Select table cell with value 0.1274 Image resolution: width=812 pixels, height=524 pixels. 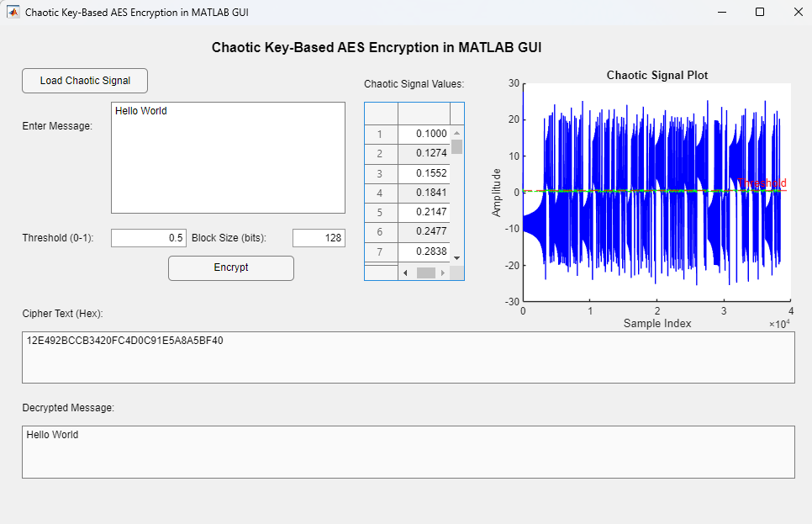click(x=424, y=153)
